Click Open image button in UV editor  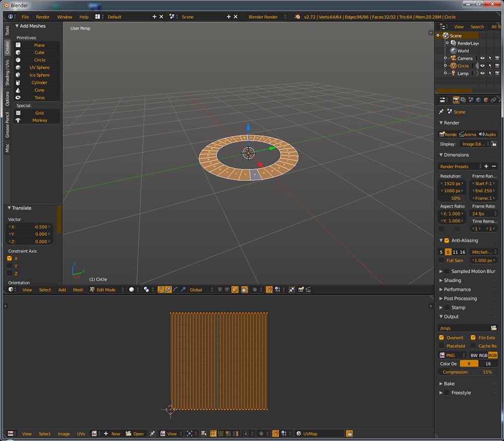[x=135, y=433]
